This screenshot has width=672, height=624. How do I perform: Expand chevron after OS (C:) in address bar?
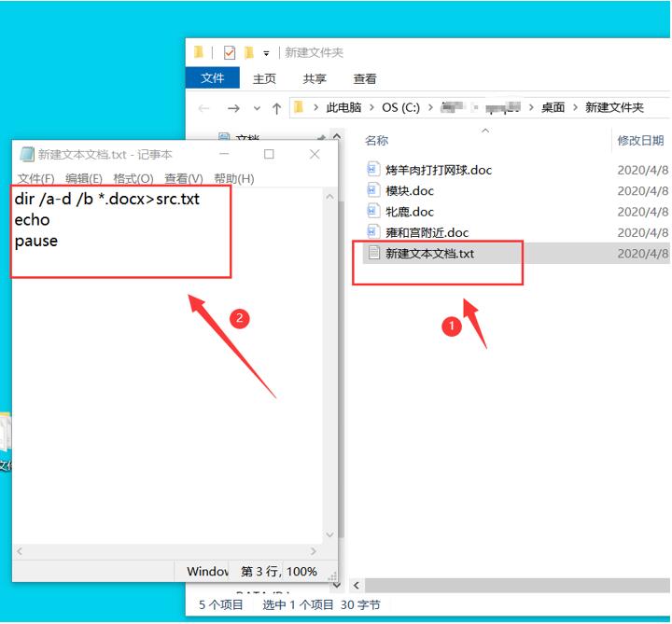click(x=430, y=107)
